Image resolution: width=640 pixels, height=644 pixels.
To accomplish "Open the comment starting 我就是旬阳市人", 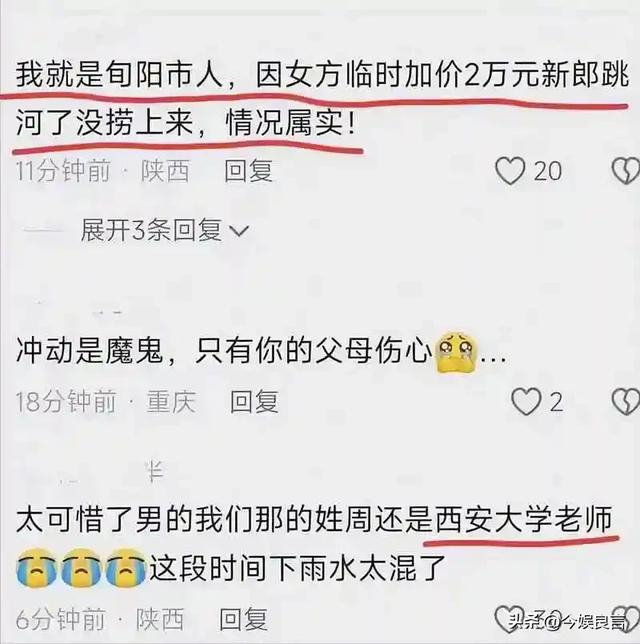I will [x=322, y=99].
